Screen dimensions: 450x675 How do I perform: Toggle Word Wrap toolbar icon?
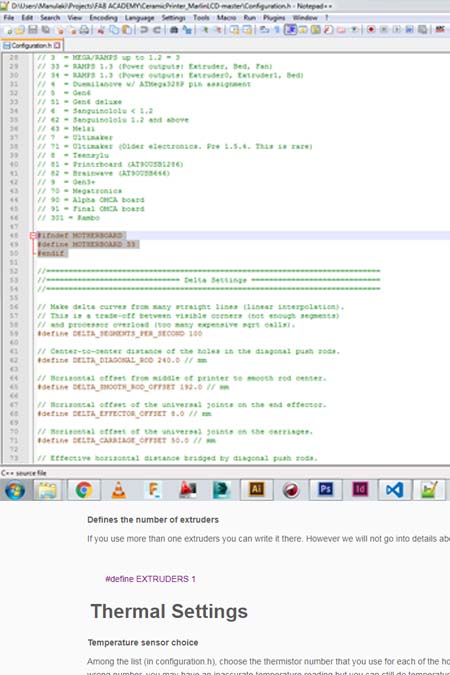click(264, 30)
